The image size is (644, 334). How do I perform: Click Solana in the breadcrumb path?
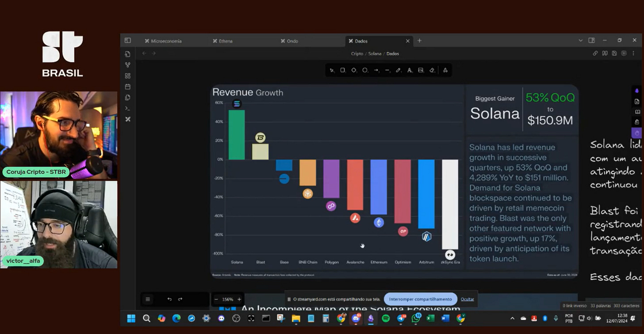tap(375, 53)
